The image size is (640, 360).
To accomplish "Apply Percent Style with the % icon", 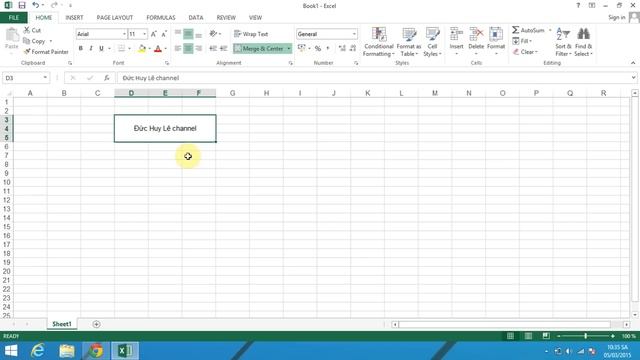I will 318,48.
